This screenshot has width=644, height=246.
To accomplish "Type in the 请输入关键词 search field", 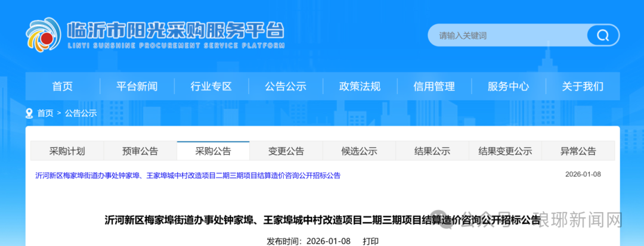I will 507,35.
